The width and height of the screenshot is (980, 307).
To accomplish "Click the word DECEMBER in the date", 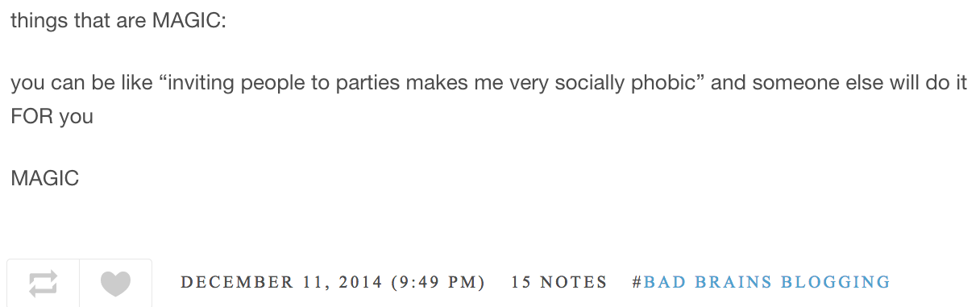I will tap(236, 282).
